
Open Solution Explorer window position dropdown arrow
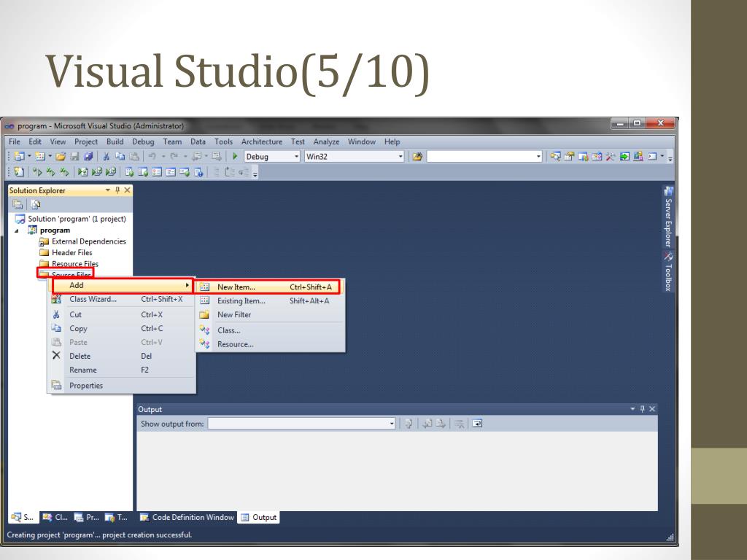(x=108, y=190)
